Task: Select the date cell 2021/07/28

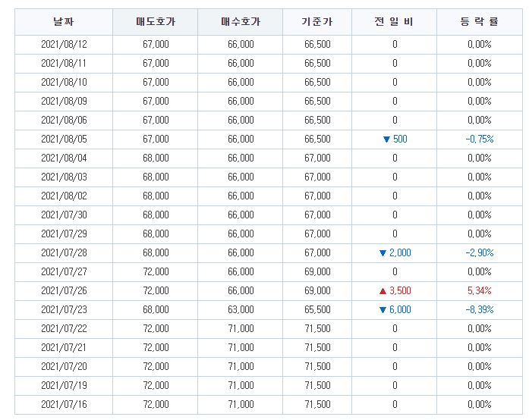Action: click(x=64, y=252)
